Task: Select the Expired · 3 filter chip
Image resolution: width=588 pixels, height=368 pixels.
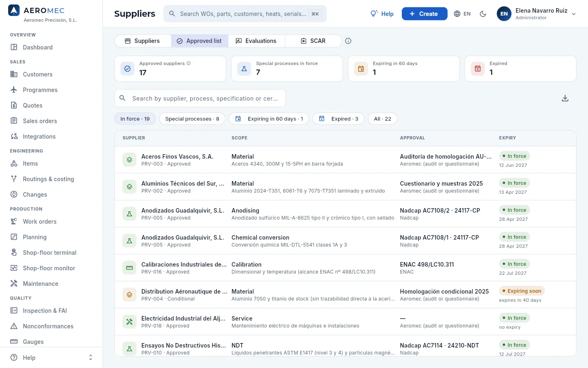Action: coord(339,119)
